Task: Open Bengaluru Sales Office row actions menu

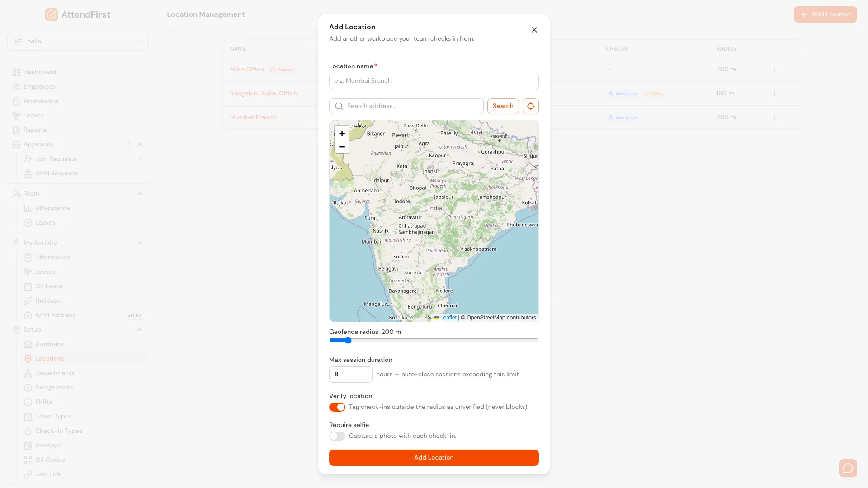Action: coord(774,94)
